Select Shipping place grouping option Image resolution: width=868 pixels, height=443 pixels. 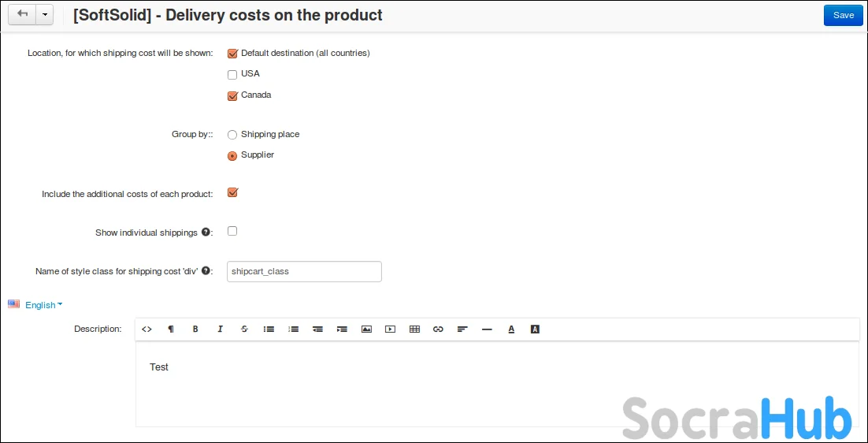[232, 135]
